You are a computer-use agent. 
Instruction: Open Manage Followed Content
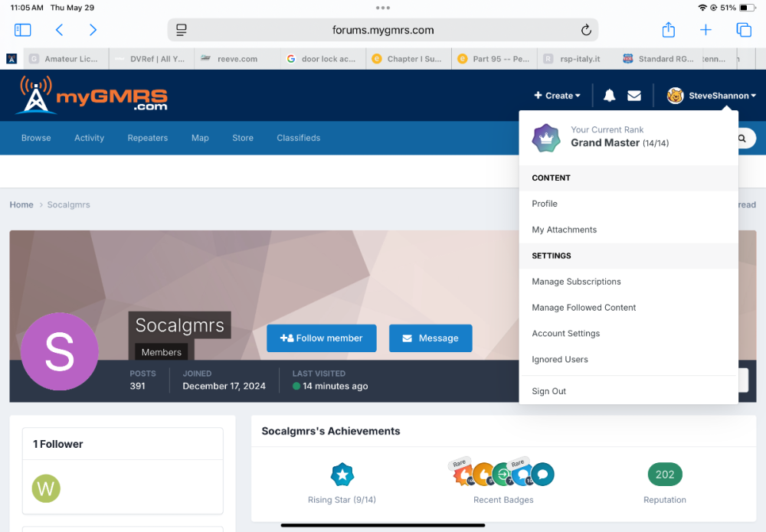(584, 308)
